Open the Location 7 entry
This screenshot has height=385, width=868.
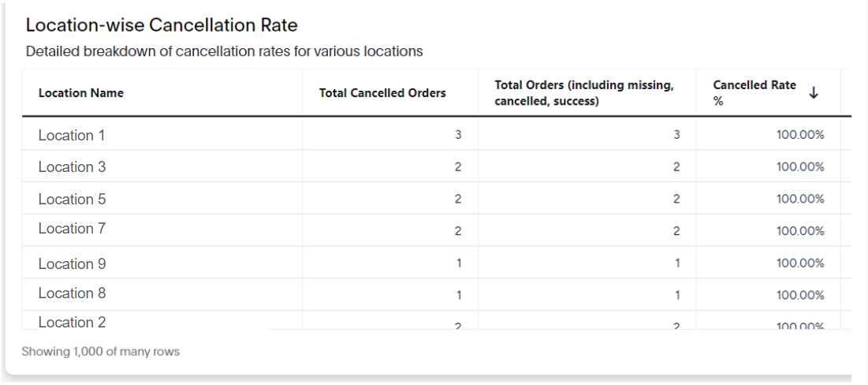click(x=72, y=228)
